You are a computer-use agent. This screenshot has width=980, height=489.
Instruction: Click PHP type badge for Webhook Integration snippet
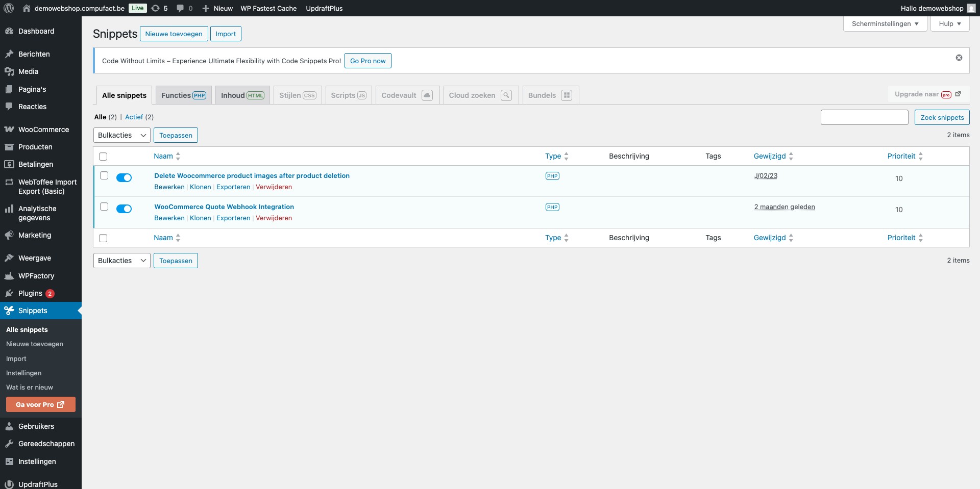[552, 207]
